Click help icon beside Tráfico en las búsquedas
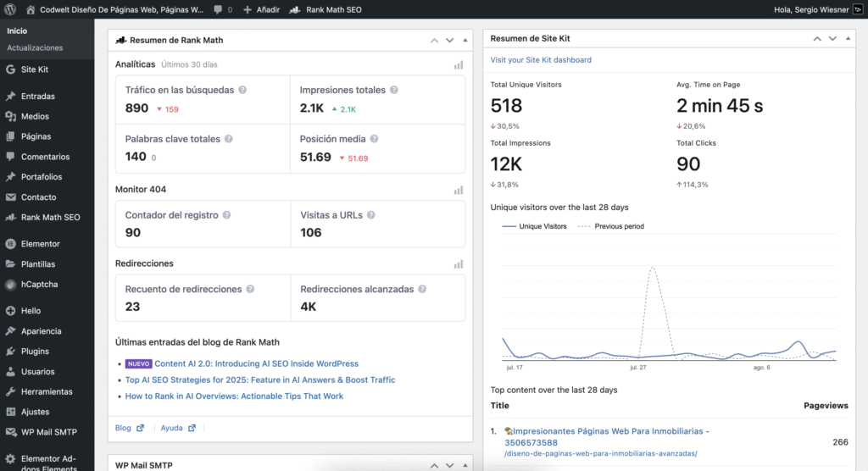Screen dimensions: 868x471 point(242,90)
